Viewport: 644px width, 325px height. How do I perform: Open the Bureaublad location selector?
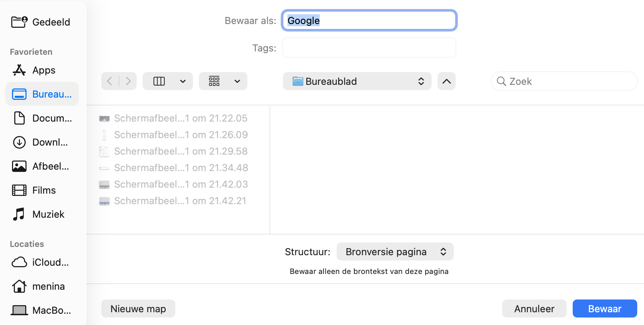(x=357, y=81)
